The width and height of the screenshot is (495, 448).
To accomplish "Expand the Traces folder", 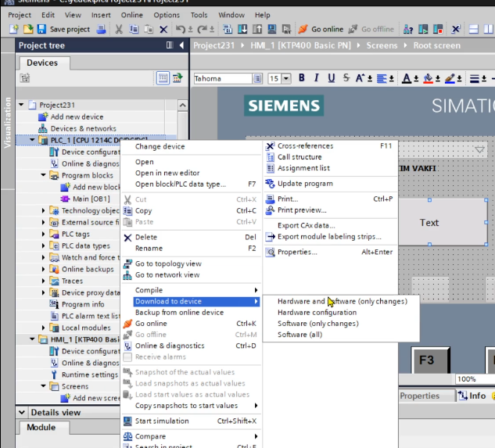I will click(x=43, y=281).
